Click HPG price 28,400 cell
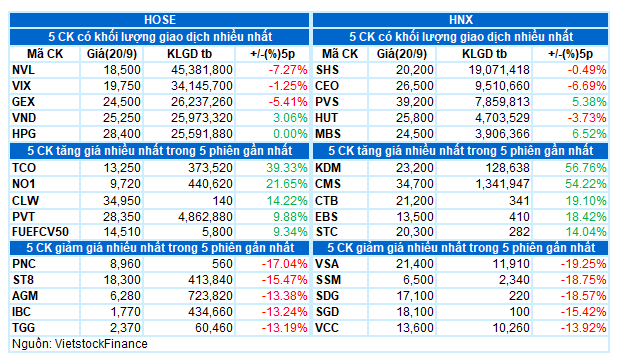Viewport: 619px width, 362px height. click(122, 134)
